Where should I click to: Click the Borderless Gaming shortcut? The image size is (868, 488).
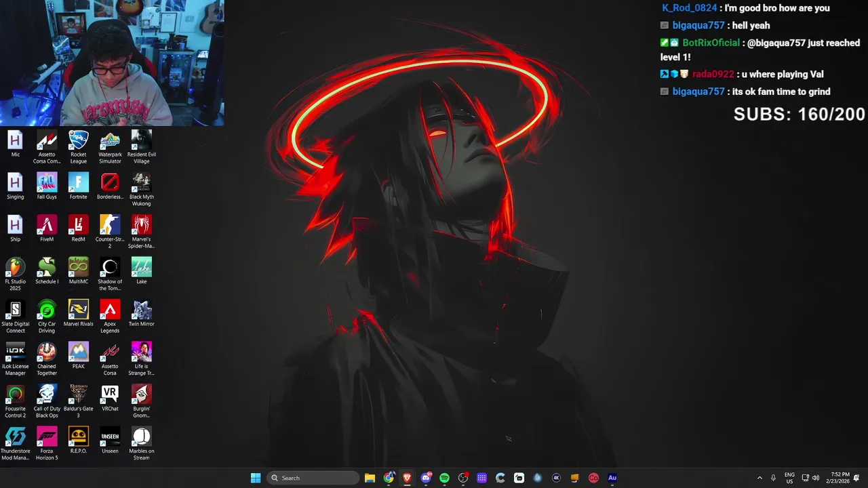(110, 186)
